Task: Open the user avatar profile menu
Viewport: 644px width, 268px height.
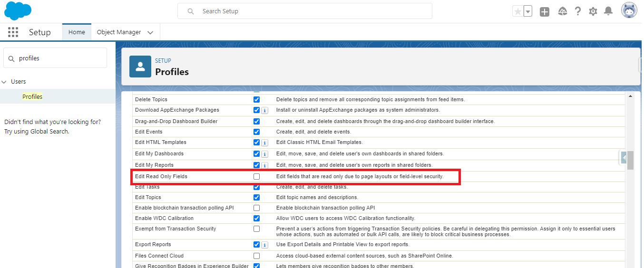Action: (629, 10)
